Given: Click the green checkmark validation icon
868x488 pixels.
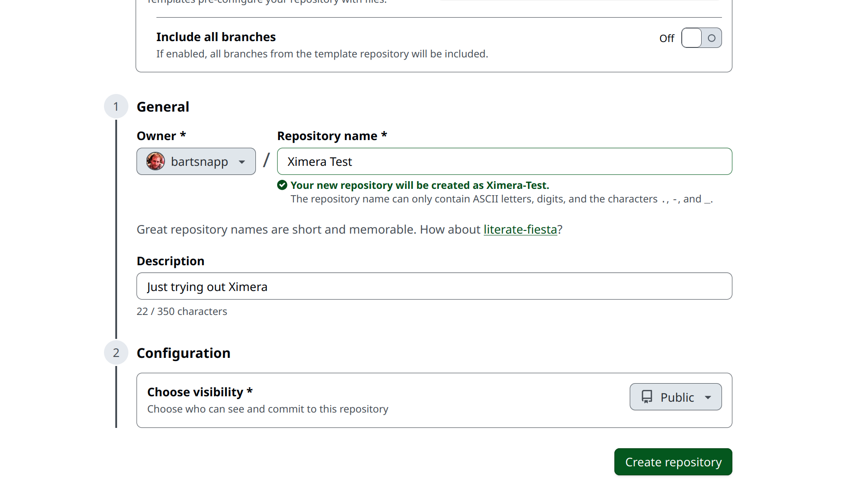Looking at the screenshot, I should click(x=282, y=185).
